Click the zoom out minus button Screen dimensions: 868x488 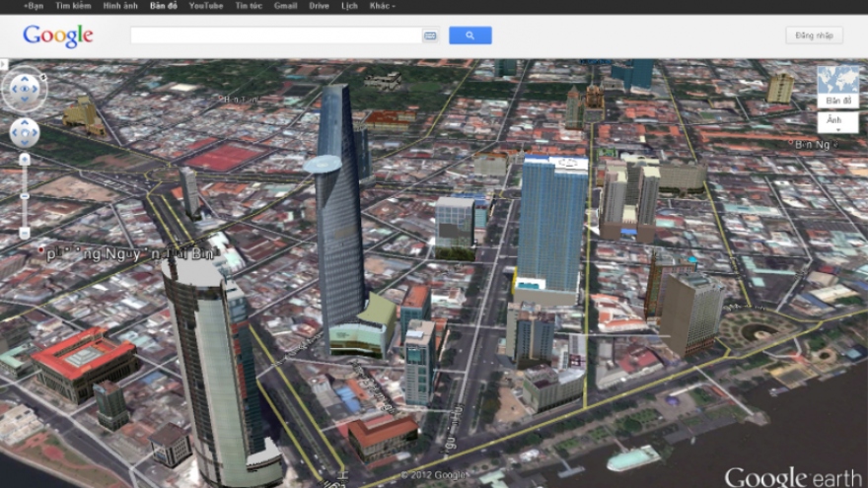click(x=25, y=233)
